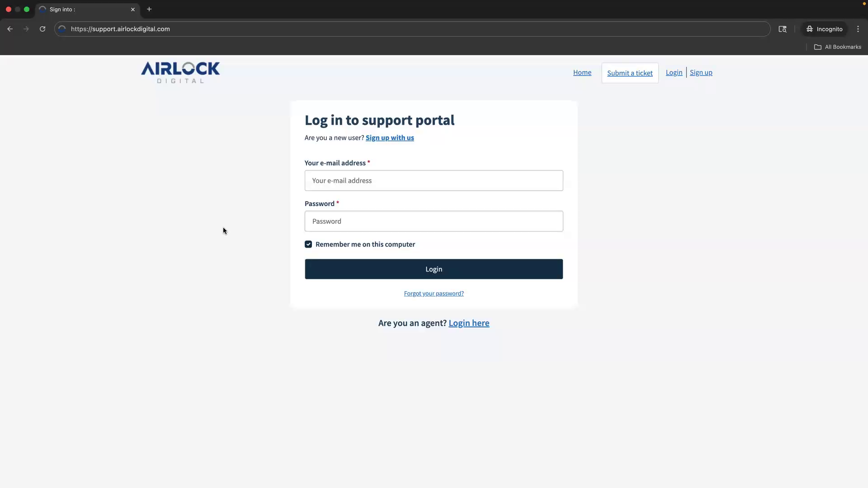Open the Chrome three-dot menu
Image resolution: width=868 pixels, height=488 pixels.
(858, 28)
